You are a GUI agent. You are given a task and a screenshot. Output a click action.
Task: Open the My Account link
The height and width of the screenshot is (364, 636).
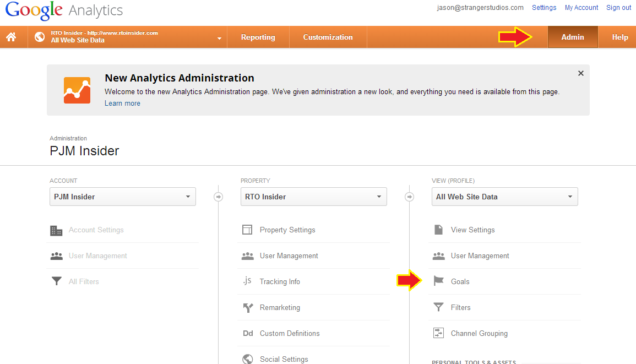tap(581, 8)
